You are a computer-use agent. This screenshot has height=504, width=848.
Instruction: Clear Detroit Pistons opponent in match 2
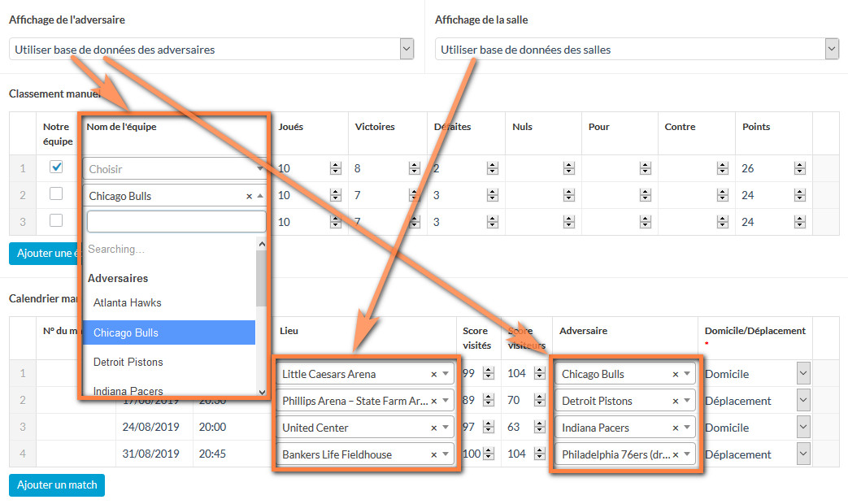[x=675, y=402]
